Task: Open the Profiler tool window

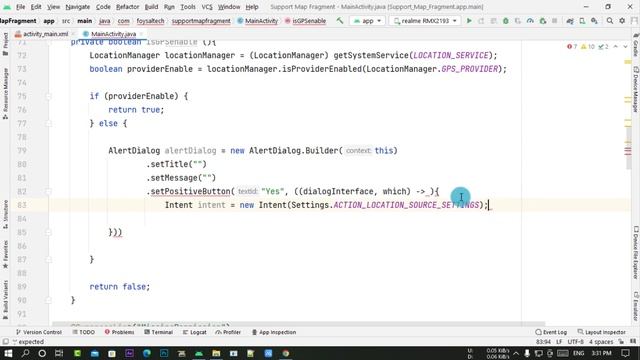Action: click(x=228, y=332)
